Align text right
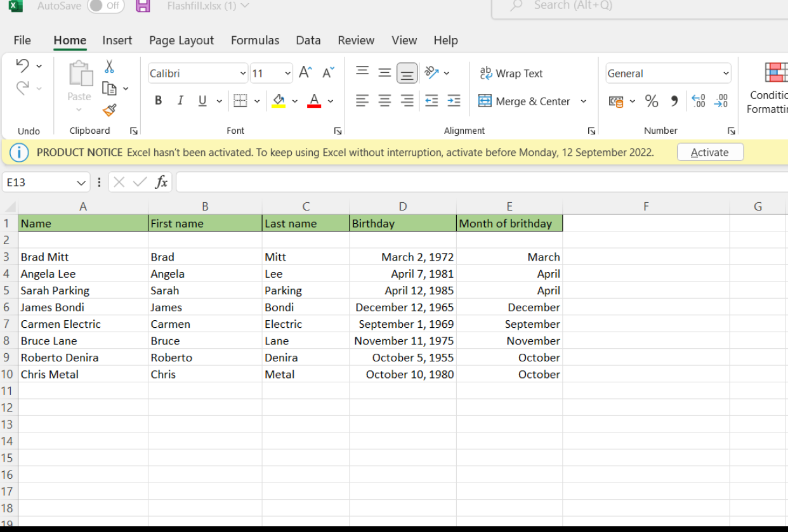 pos(407,101)
